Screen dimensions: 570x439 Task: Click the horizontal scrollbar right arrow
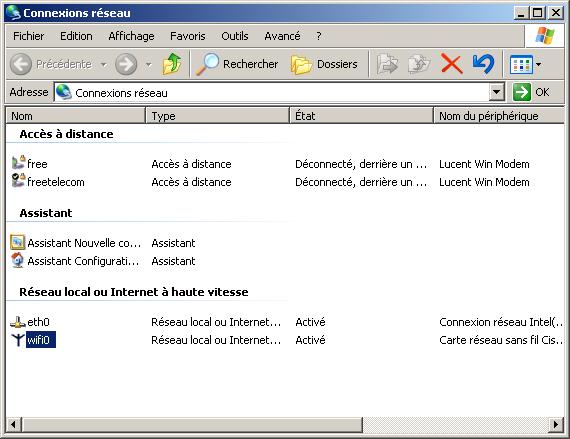tap(556, 424)
